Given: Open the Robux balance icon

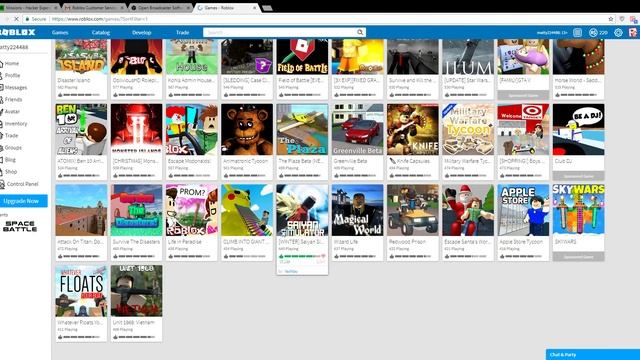Looking at the screenshot, I should [x=593, y=32].
